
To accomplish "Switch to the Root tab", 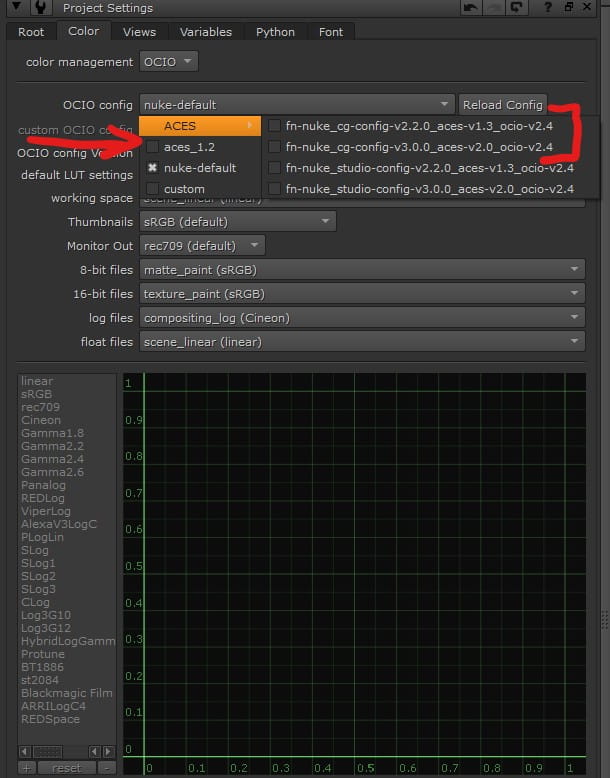I will 31,32.
